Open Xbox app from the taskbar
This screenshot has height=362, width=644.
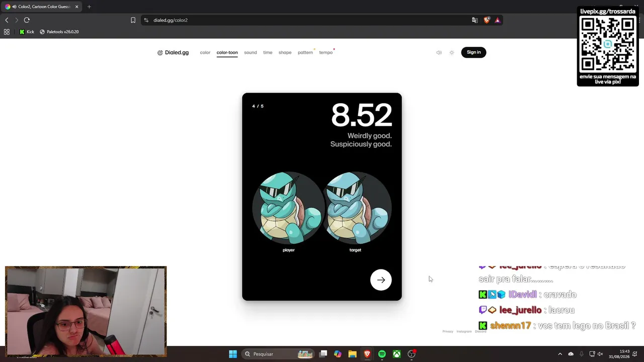pos(396,354)
